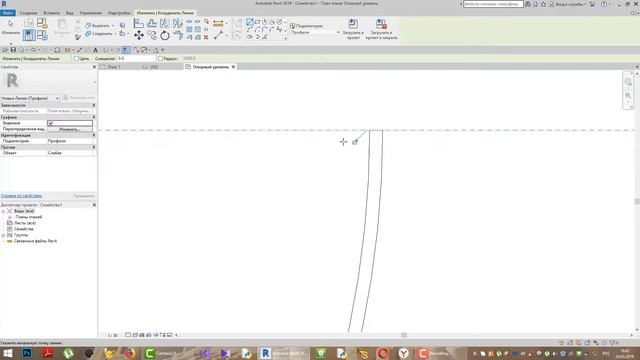Toggle the Радиус (Radius) checkbox
This screenshot has width=640, height=360.
[160, 59]
